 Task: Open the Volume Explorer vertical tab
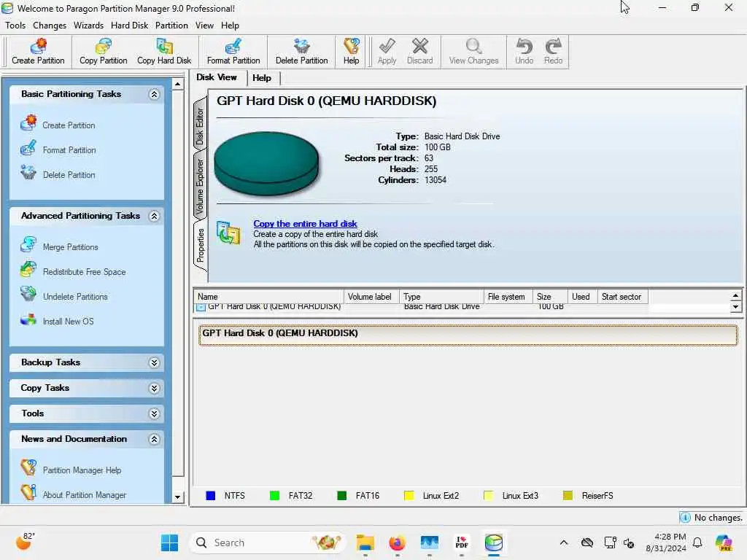(x=200, y=186)
